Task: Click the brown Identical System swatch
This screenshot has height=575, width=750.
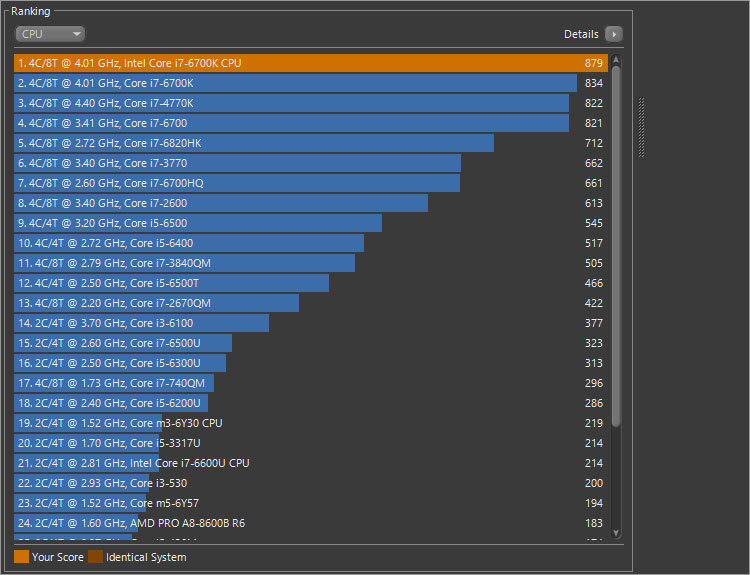Action: click(95, 557)
